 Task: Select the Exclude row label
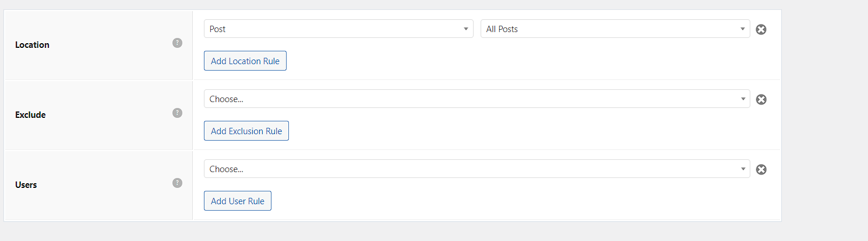point(30,115)
